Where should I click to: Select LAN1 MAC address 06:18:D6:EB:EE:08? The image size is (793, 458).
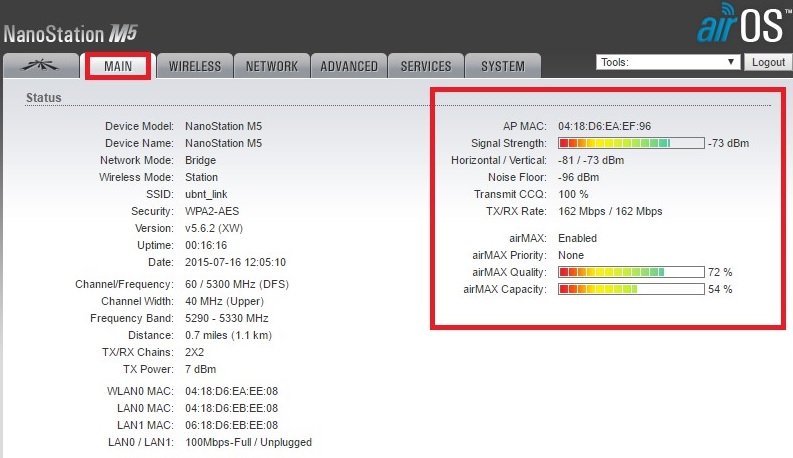tap(231, 425)
